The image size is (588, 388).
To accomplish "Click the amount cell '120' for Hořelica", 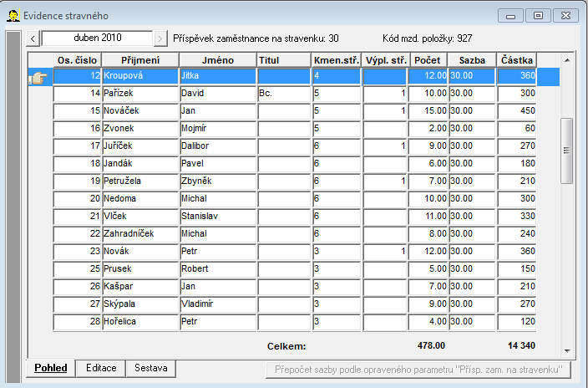I will click(517, 322).
